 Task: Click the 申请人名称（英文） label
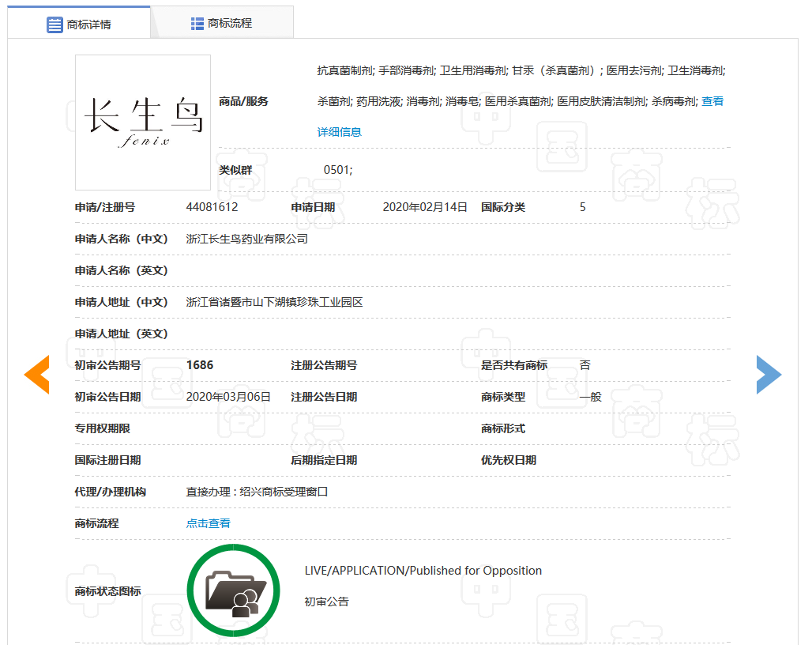point(121,270)
